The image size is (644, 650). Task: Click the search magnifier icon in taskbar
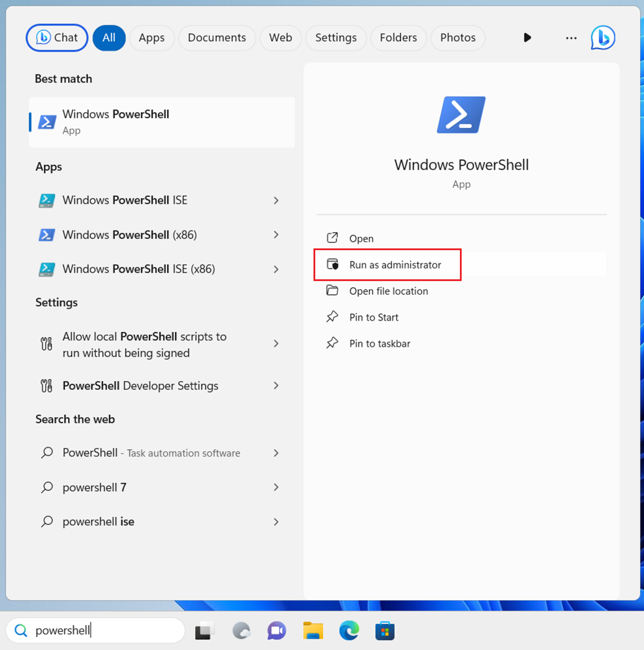pyautogui.click(x=21, y=631)
